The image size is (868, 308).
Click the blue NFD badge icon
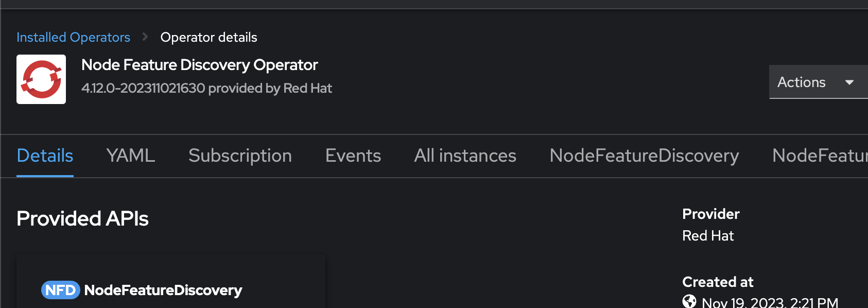pyautogui.click(x=60, y=290)
